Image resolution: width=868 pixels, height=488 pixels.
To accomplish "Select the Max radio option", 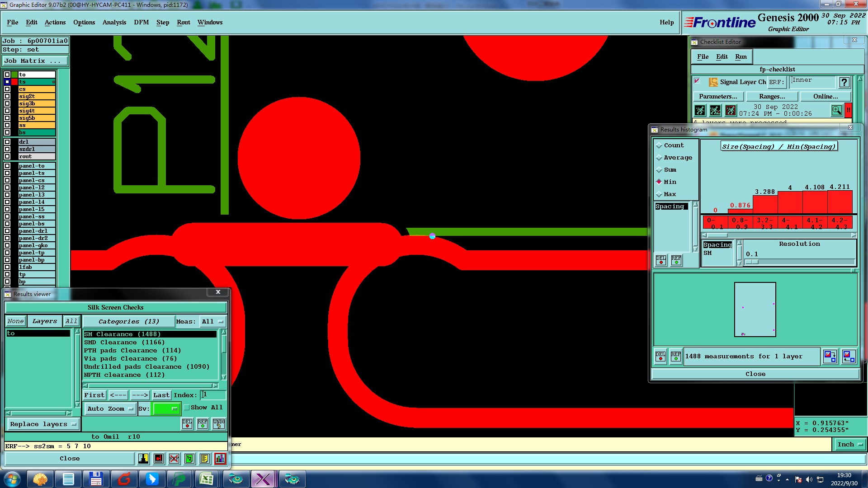I will 659,194.
